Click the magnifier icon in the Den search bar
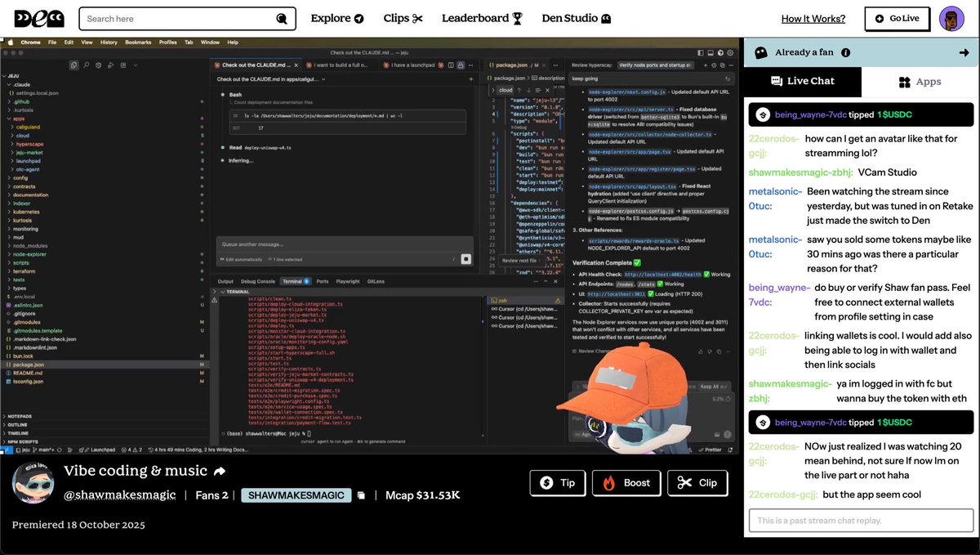980x555 pixels. [x=281, y=18]
